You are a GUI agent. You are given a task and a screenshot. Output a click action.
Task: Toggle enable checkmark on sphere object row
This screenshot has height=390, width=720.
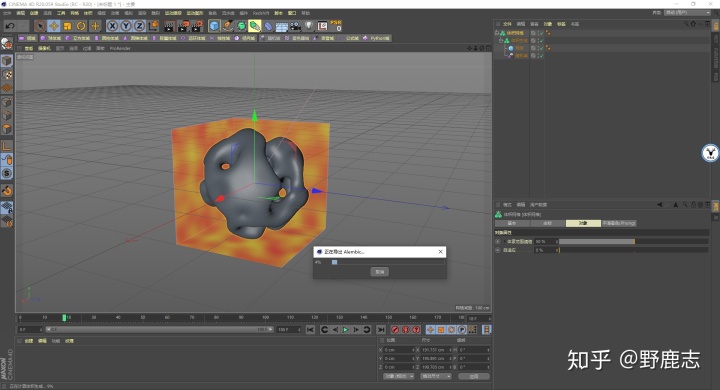click(x=541, y=48)
